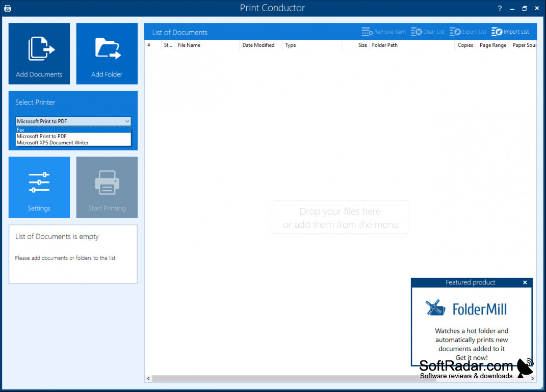This screenshot has height=392, width=546.
Task: Click the Copies column header
Action: click(465, 45)
